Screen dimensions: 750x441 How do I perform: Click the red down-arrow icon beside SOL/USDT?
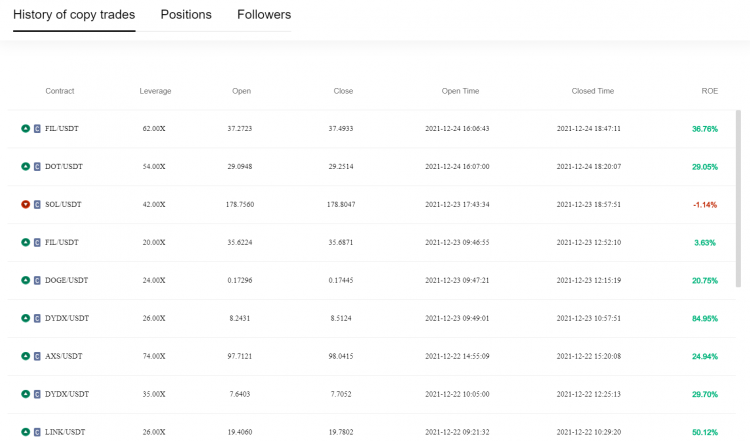(x=26, y=204)
